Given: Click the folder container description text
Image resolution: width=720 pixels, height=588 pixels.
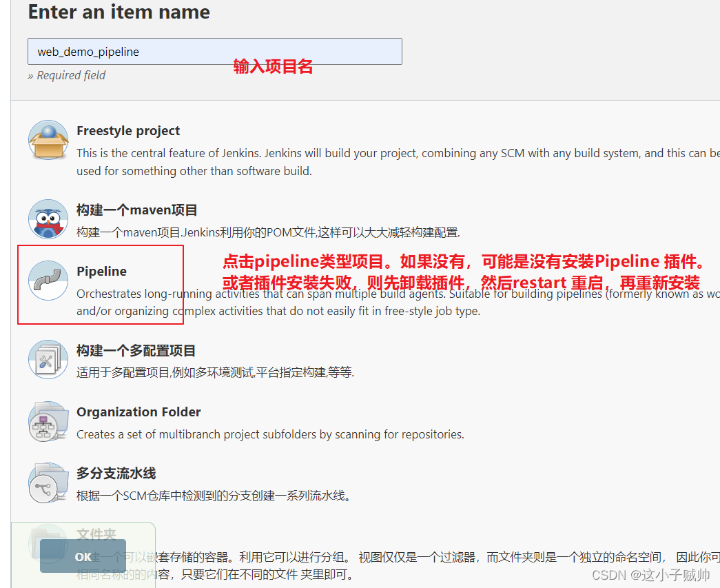Looking at the screenshot, I should click(398, 566).
